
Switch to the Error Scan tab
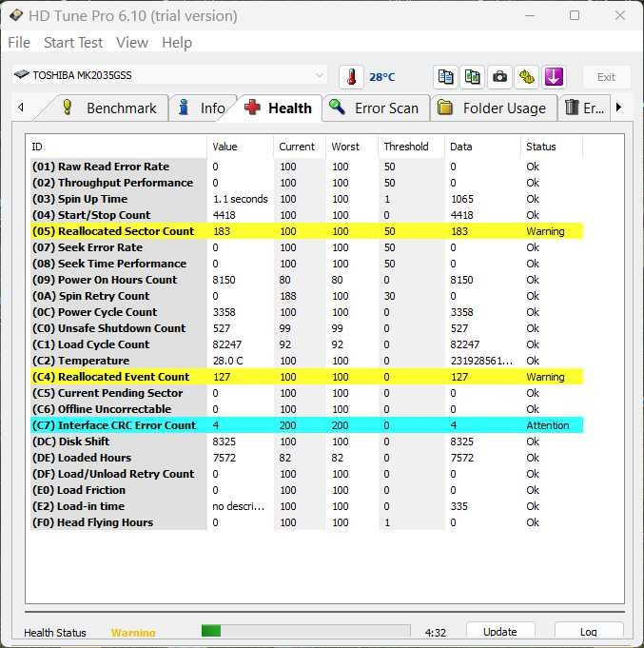click(375, 108)
